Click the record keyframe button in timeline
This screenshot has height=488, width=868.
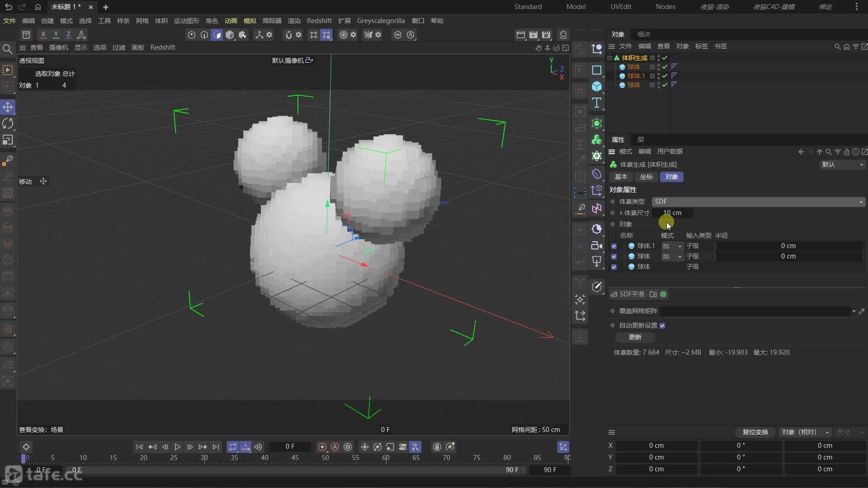point(322,447)
